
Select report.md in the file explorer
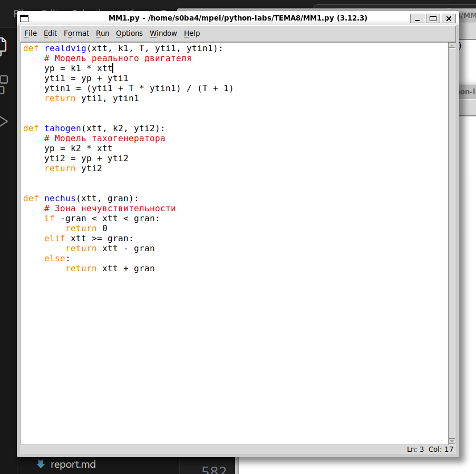click(73, 465)
